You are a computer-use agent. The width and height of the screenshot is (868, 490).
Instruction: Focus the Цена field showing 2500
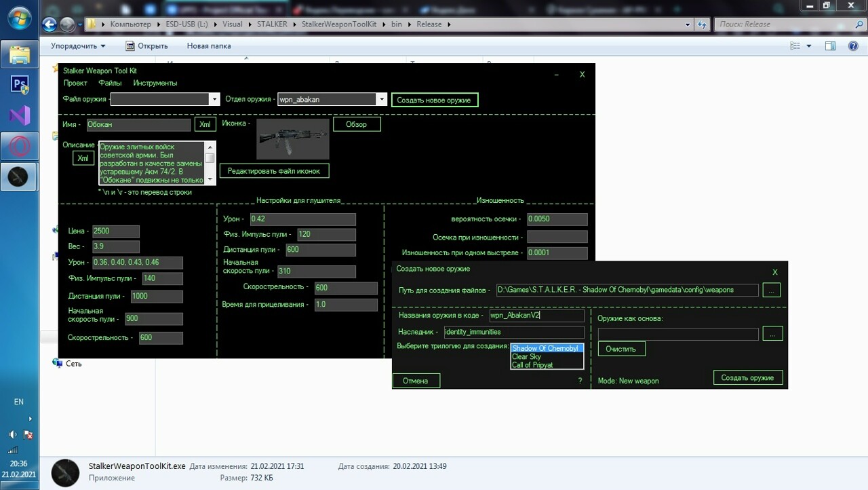pos(116,231)
